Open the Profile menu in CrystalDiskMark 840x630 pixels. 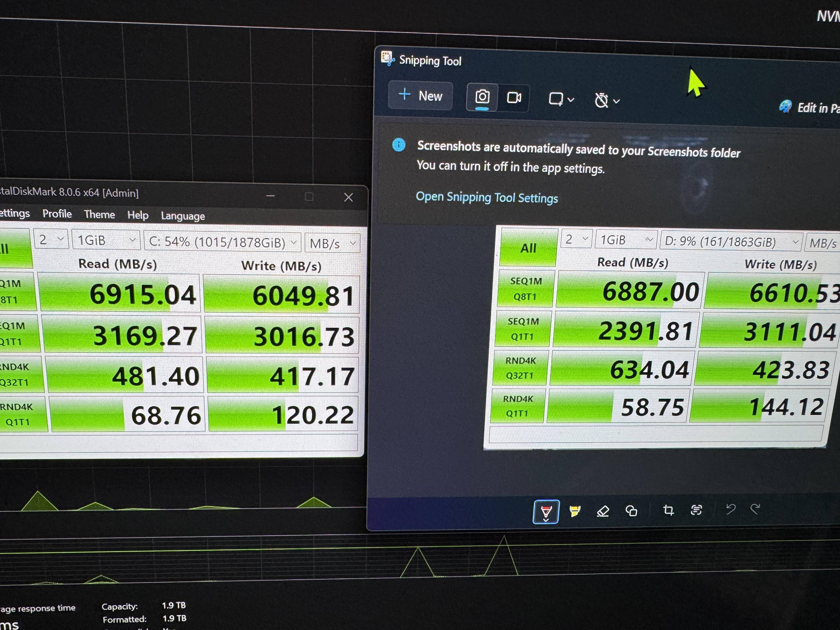57,214
